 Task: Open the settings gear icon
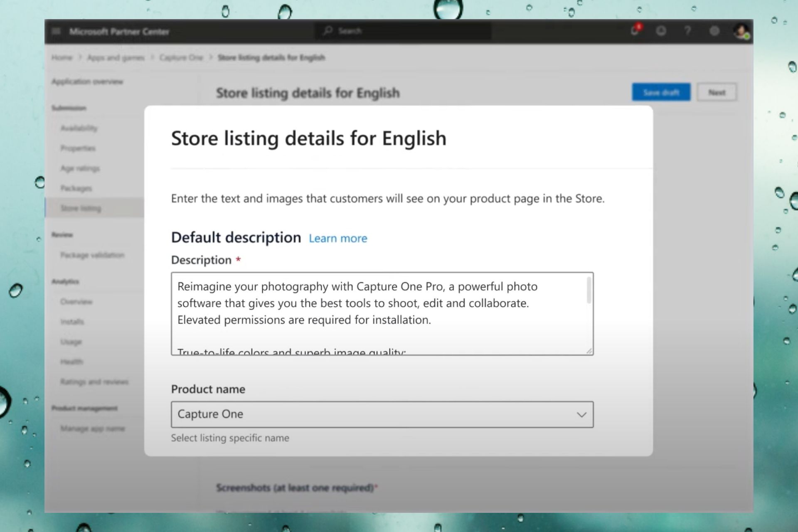pos(714,31)
